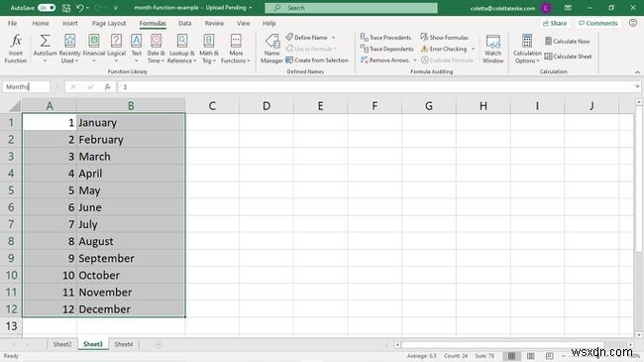The height and width of the screenshot is (362, 644).
Task: Click the formula bar Insert Function fx button
Action: point(107,87)
